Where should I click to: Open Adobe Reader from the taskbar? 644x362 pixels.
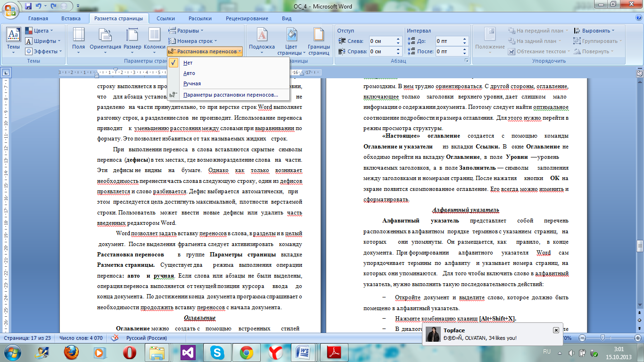[x=334, y=353]
